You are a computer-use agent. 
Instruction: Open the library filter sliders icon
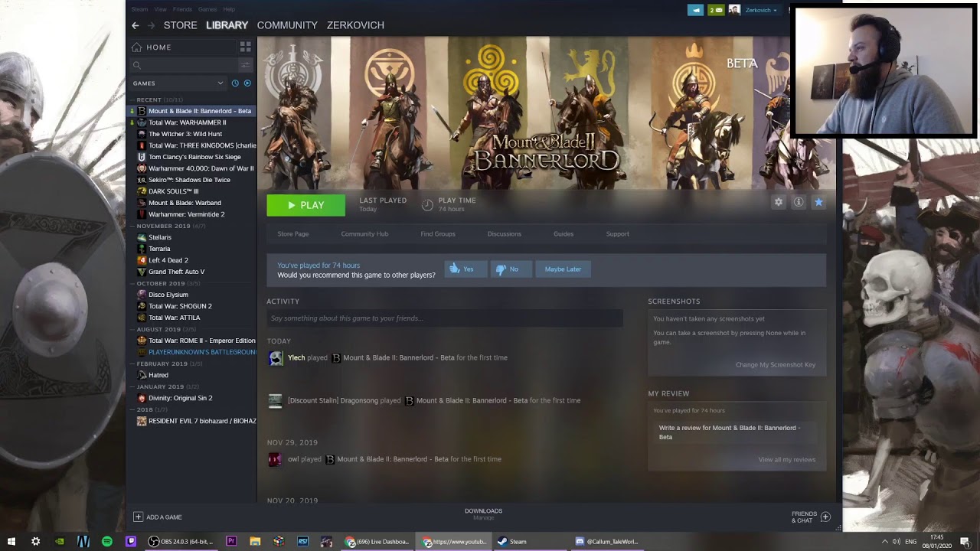pyautogui.click(x=245, y=65)
